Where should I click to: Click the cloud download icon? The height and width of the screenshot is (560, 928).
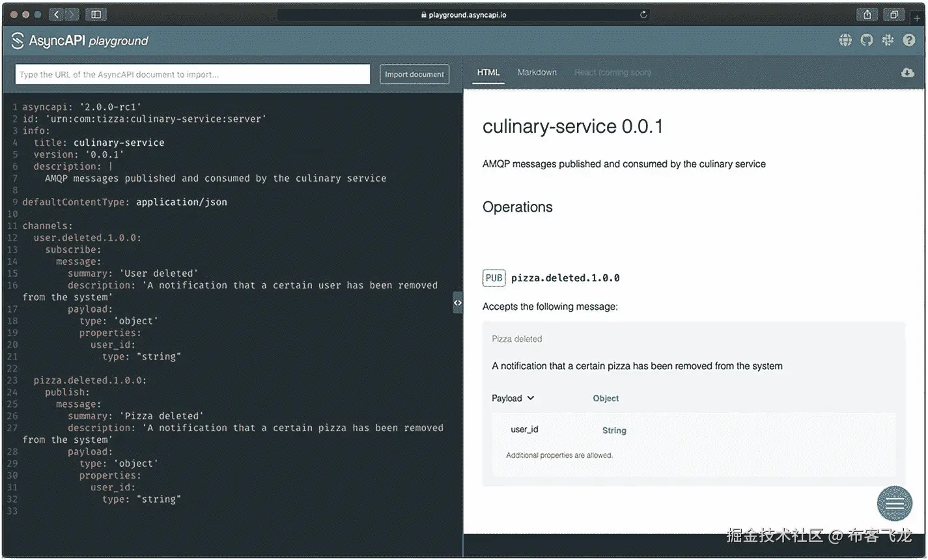(x=907, y=73)
